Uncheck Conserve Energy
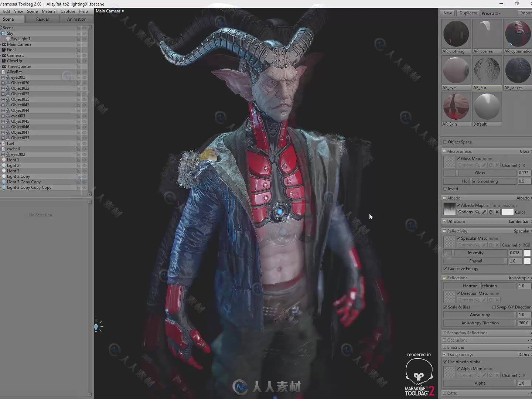Screen dimensions: 532x399 tap(445, 269)
